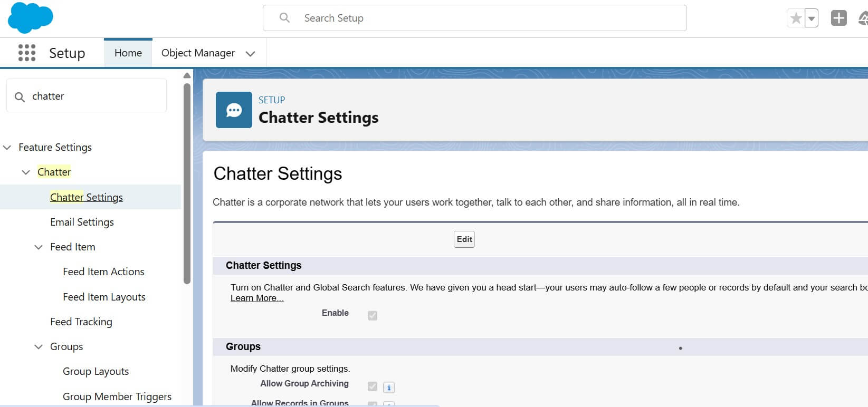Open Feed Tracking in sidebar
The width and height of the screenshot is (868, 407).
pos(81,322)
